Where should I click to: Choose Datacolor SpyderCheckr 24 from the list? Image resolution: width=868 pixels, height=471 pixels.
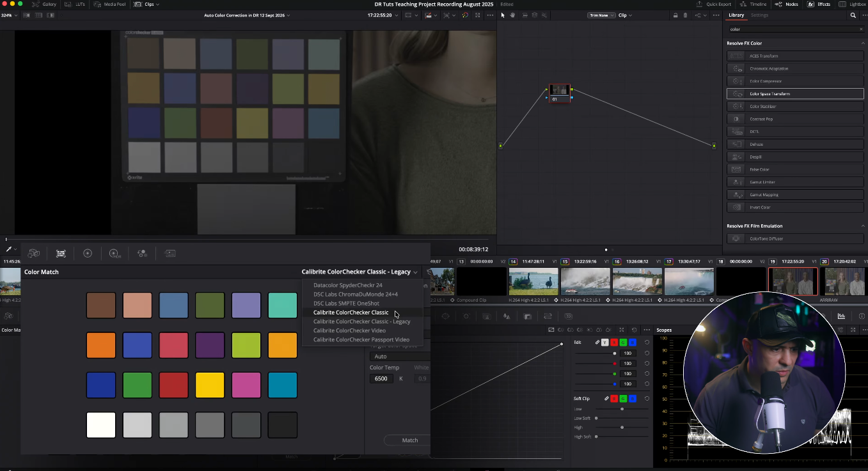coord(348,285)
